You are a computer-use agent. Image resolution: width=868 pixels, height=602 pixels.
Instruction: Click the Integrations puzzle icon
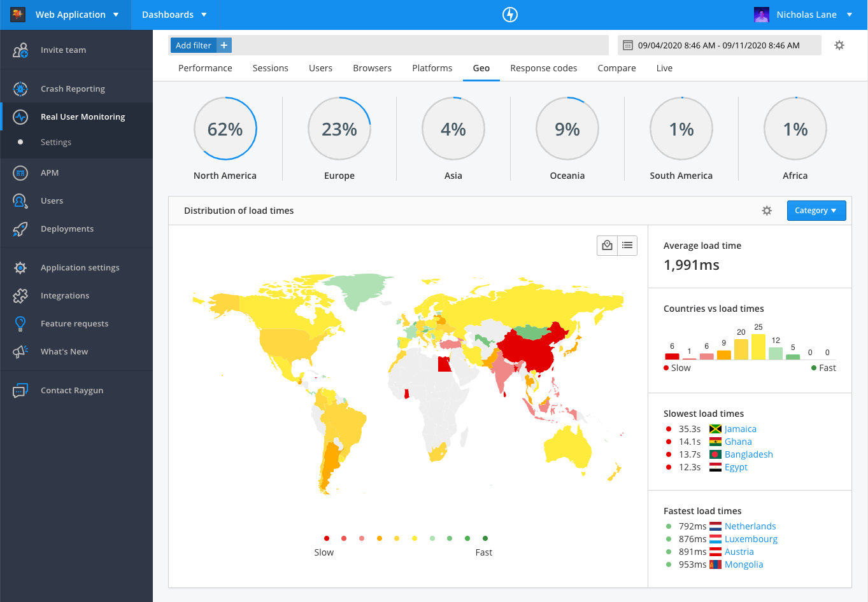20,296
